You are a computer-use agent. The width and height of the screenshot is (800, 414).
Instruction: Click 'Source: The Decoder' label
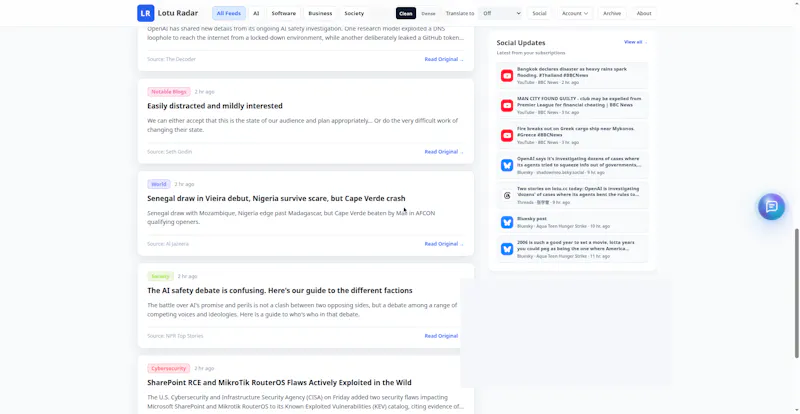click(x=171, y=59)
